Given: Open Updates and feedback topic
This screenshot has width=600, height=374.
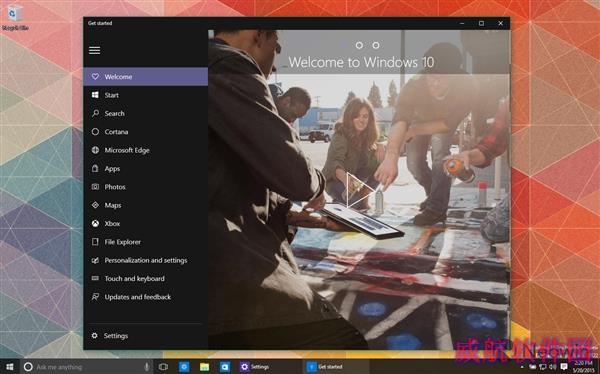Looking at the screenshot, I should pyautogui.click(x=145, y=297).
